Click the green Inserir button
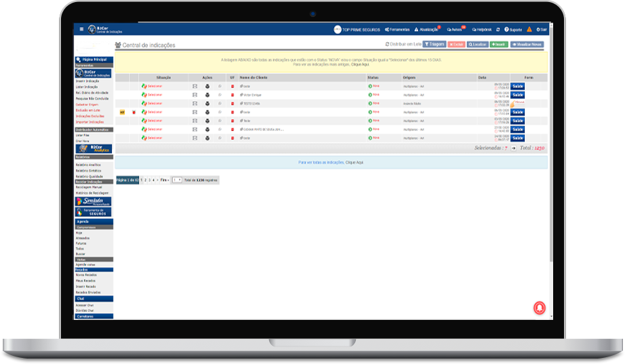 [499, 44]
